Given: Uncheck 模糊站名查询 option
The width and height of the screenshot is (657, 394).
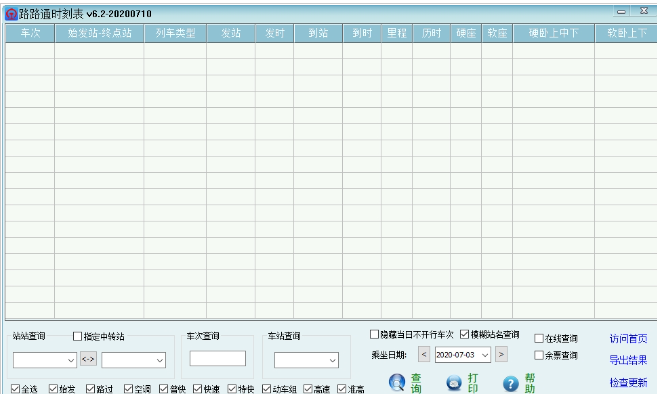Looking at the screenshot, I should [464, 334].
